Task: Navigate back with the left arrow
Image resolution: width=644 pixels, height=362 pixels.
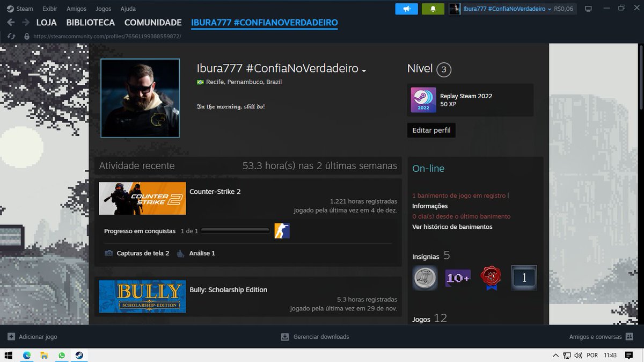Action: coord(11,23)
